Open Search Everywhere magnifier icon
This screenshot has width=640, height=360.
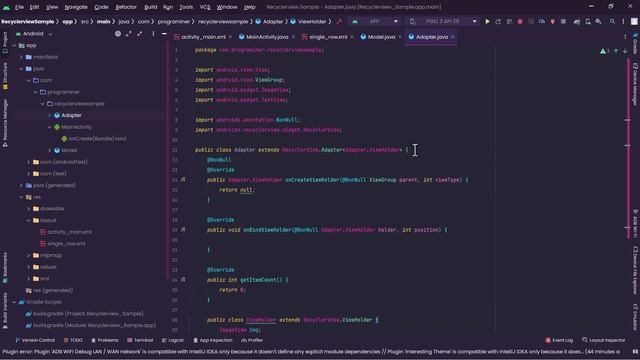click(612, 21)
